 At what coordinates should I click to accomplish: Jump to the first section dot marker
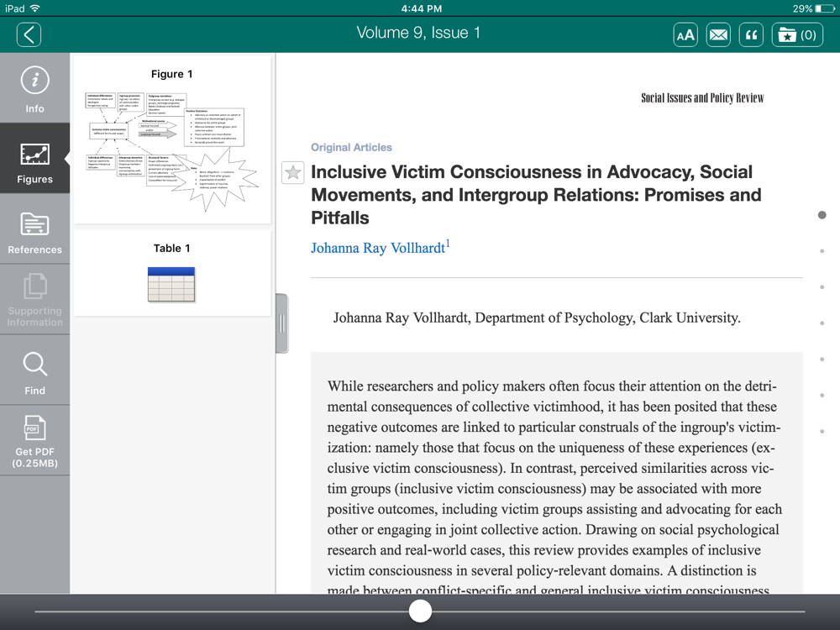coord(822,215)
